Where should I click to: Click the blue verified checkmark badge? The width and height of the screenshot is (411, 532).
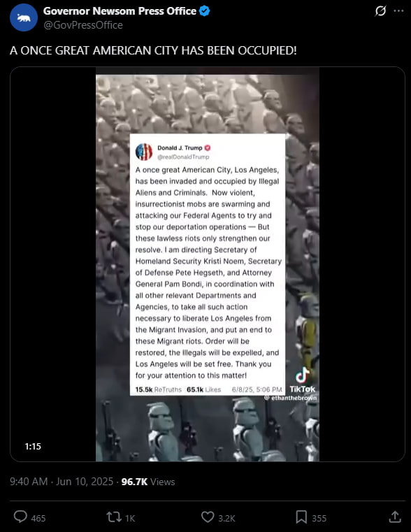(204, 11)
